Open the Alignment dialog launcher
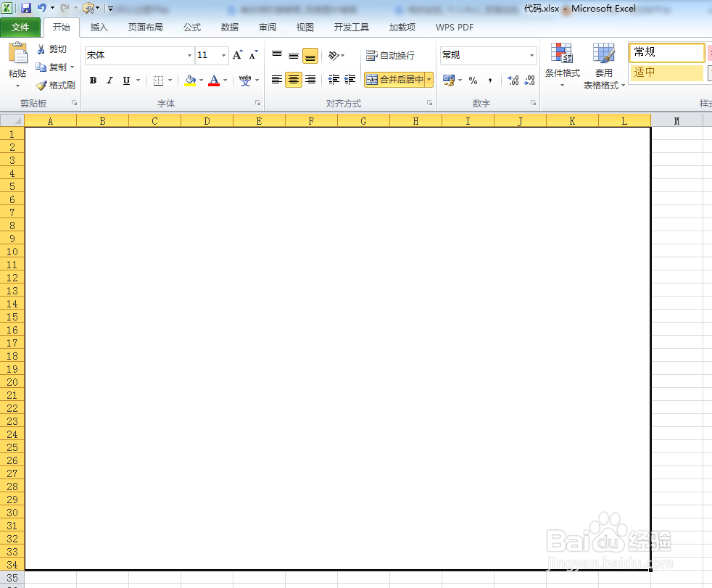The image size is (712, 588). [429, 103]
